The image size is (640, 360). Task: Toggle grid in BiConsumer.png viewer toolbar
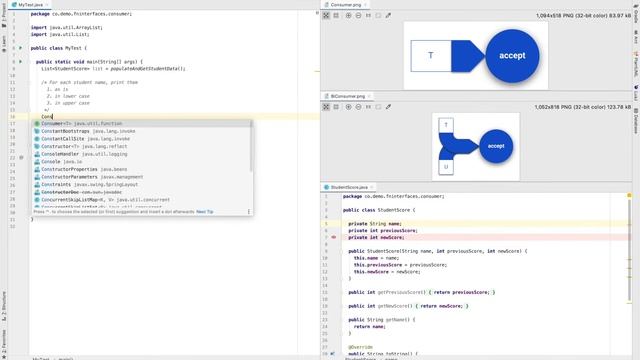(336, 107)
